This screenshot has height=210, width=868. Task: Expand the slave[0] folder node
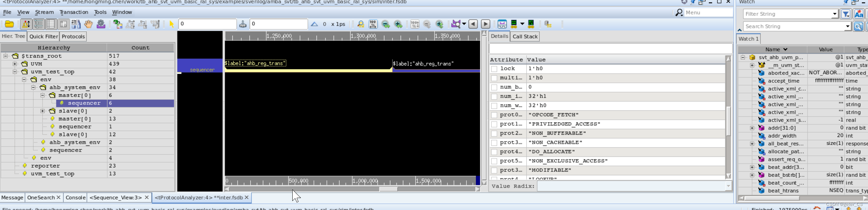[x=43, y=111]
